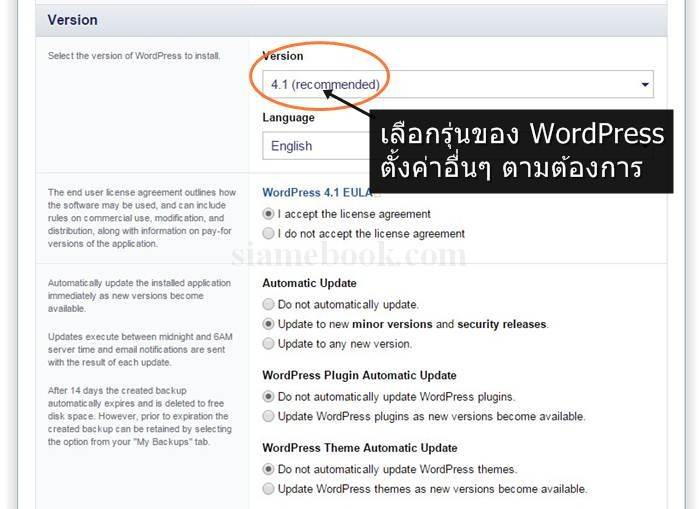Choose Update to new minor versions option

(x=268, y=324)
